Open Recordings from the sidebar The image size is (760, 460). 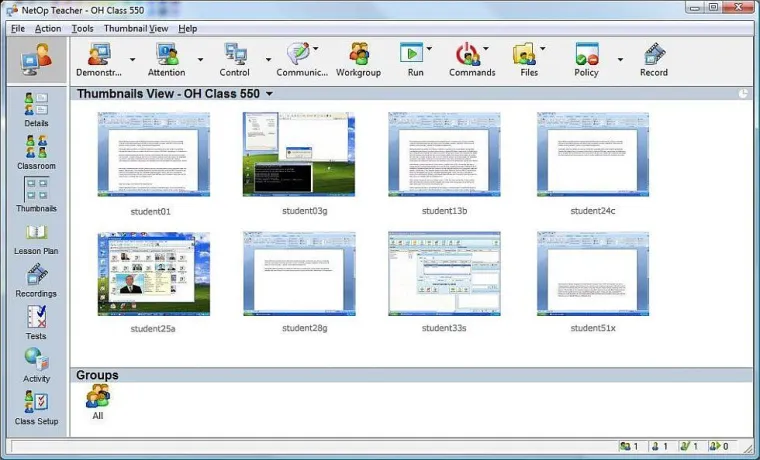coord(36,279)
